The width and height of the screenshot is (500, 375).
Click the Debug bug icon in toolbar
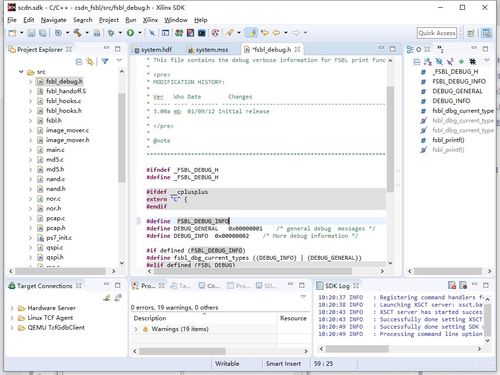click(111, 33)
